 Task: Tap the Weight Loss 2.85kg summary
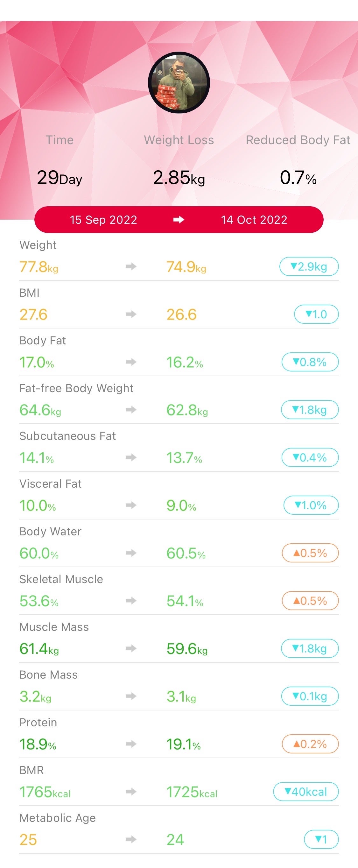pos(179,177)
